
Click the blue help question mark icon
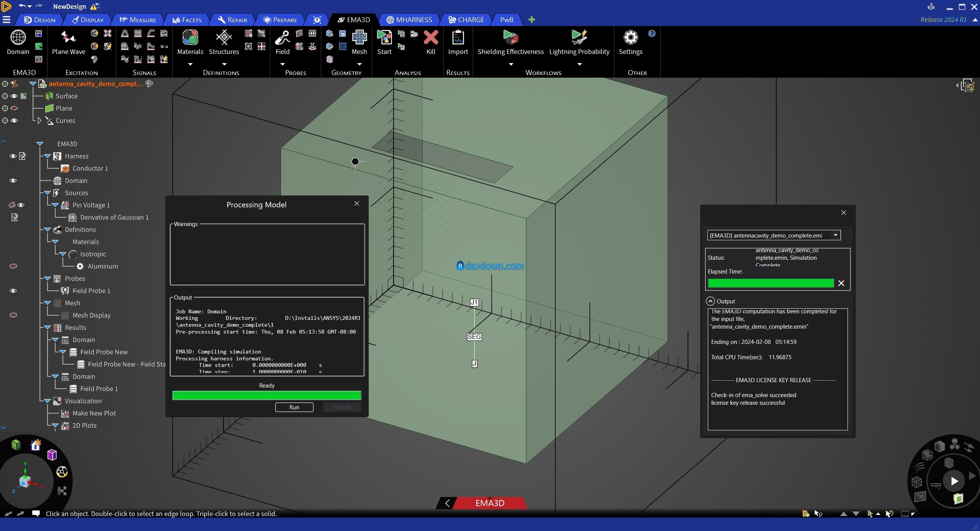652,34
